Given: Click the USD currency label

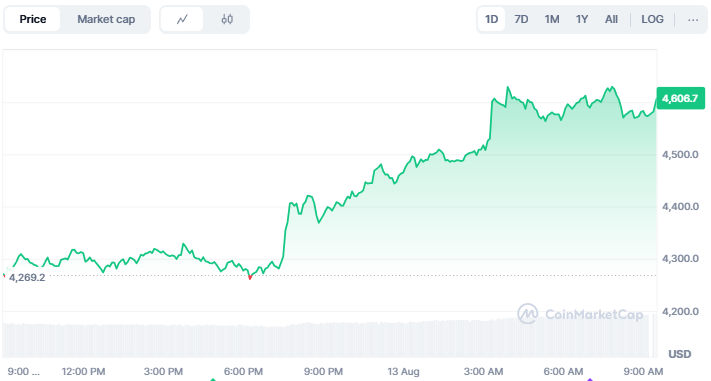Looking at the screenshot, I should pyautogui.click(x=680, y=354).
